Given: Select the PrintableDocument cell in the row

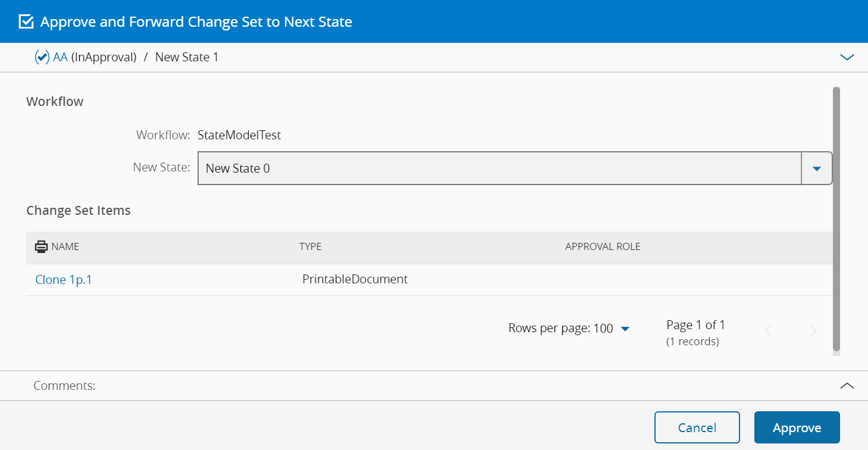Looking at the screenshot, I should click(x=355, y=279).
